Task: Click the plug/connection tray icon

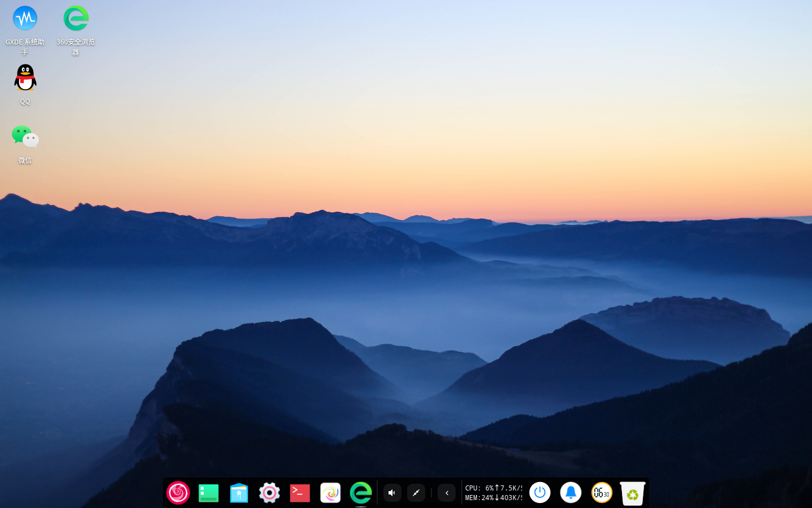Action: [416, 493]
